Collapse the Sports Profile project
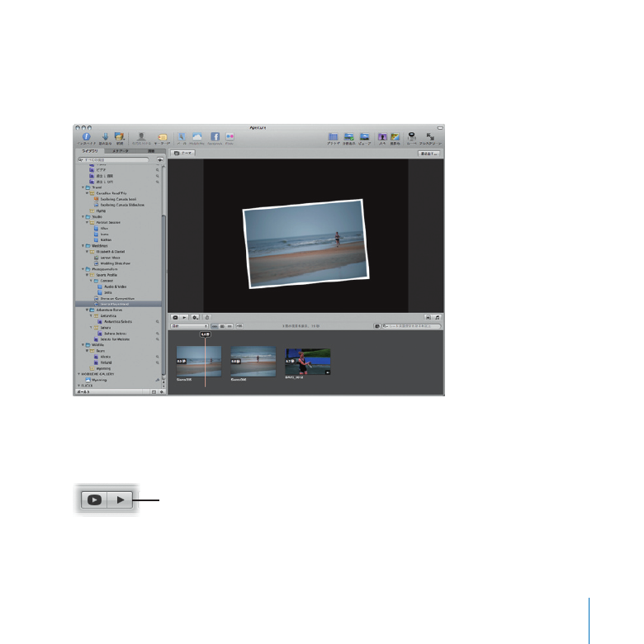The width and height of the screenshot is (644, 644). click(x=87, y=275)
